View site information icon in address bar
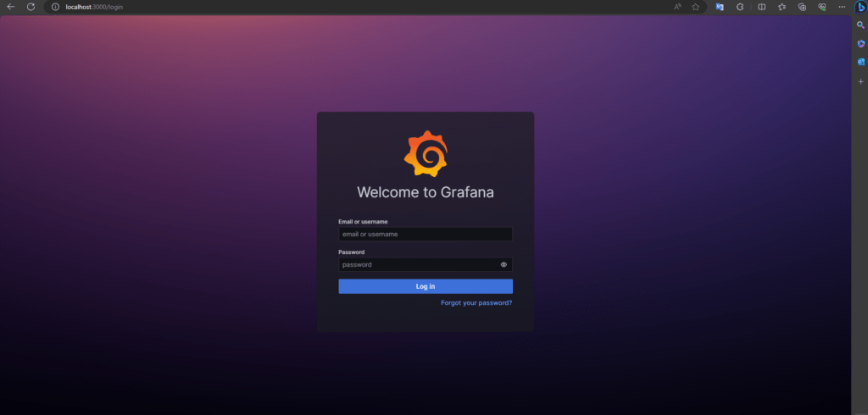Viewport: 868px width, 415px height. point(55,7)
